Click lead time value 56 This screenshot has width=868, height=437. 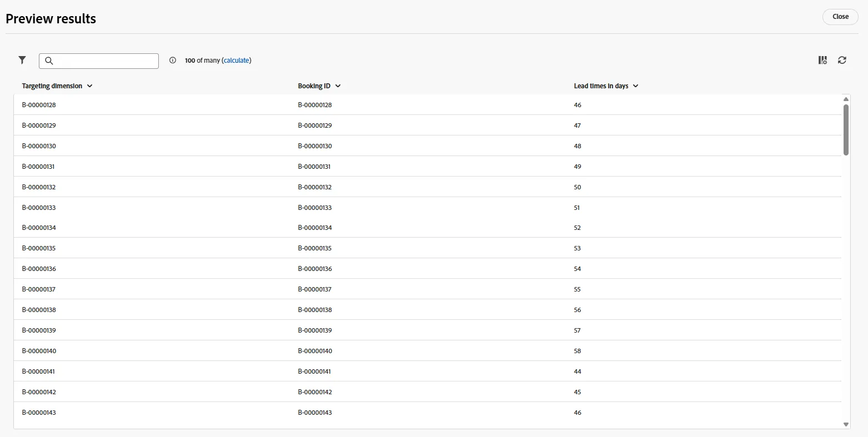578,310
